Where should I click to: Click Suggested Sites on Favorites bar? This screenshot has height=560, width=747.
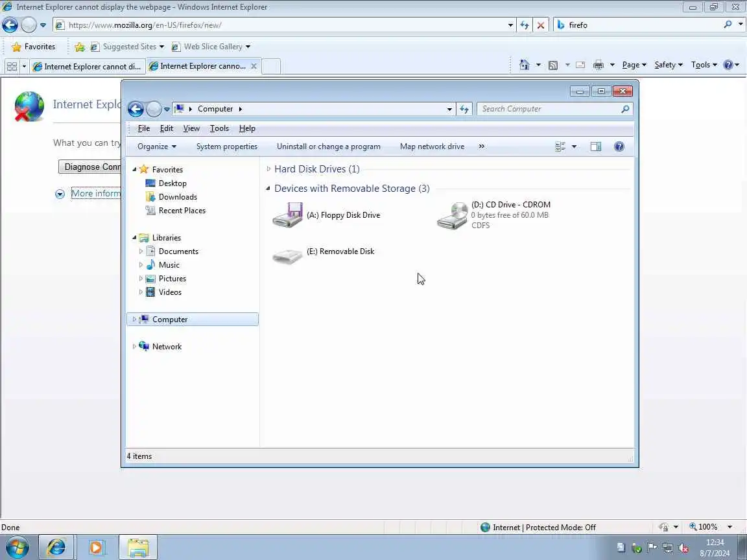pyautogui.click(x=127, y=47)
